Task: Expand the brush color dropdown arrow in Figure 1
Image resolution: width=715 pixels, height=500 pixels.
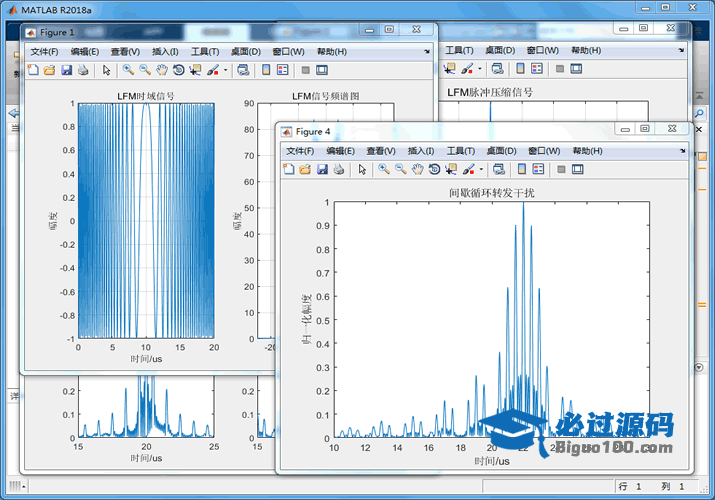Action: point(226,70)
